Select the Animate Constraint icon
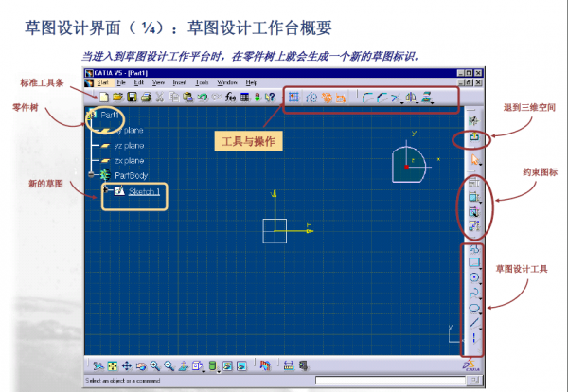This screenshot has height=392, width=568. click(474, 226)
